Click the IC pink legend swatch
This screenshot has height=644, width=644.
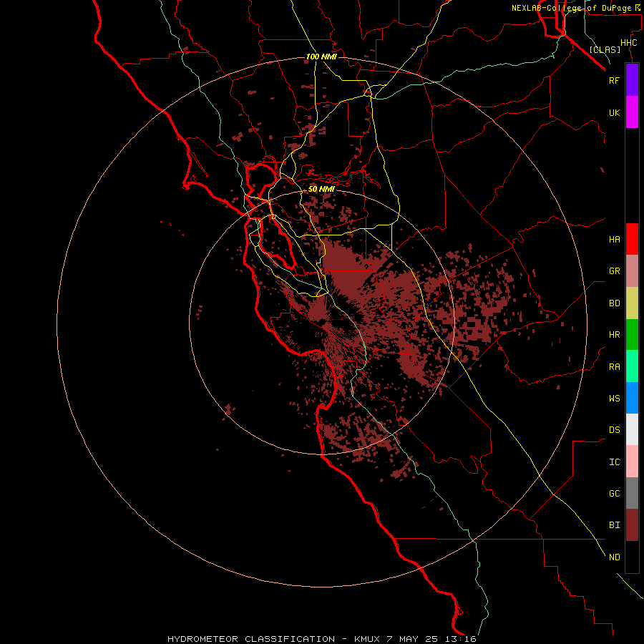(632, 462)
